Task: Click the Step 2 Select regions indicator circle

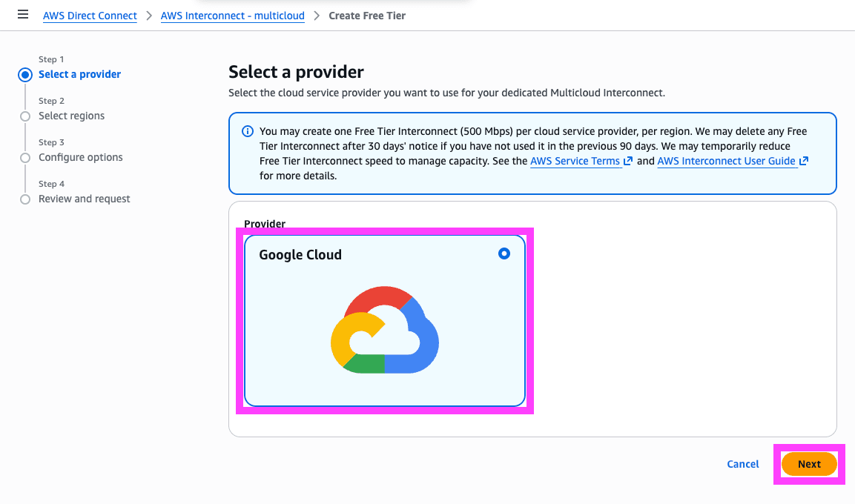Action: click(x=25, y=116)
